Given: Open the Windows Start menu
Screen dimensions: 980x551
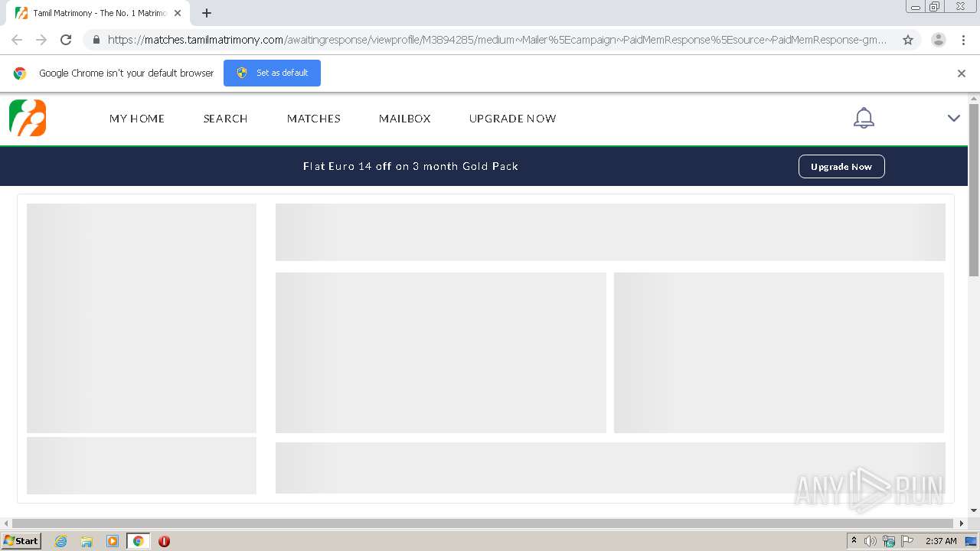Looking at the screenshot, I should pos(21,540).
